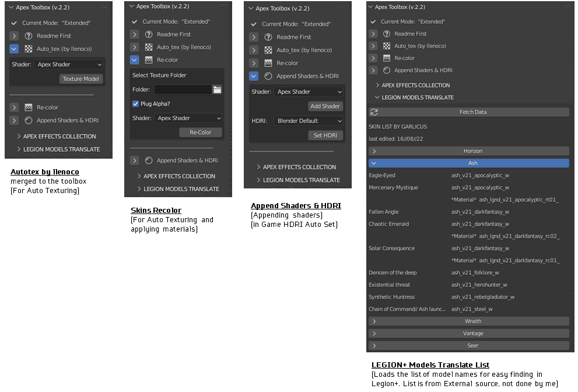Collapse the highlighted Ash skin list
This screenshot has height=392, width=578.
(x=469, y=163)
